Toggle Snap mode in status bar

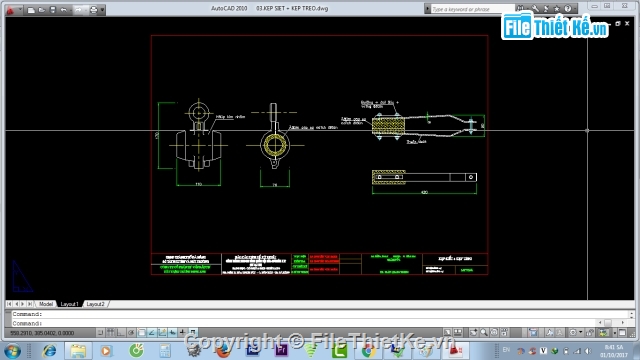click(x=101, y=333)
